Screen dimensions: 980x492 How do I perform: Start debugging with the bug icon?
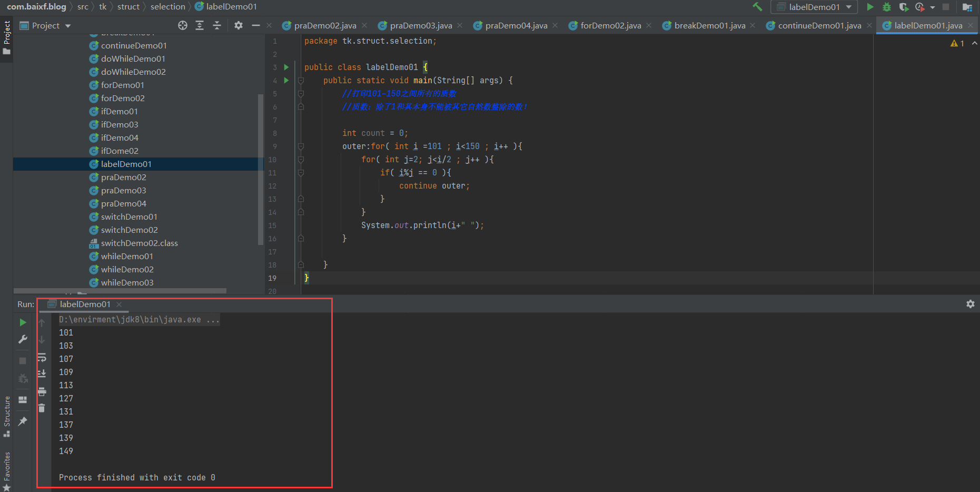(887, 7)
